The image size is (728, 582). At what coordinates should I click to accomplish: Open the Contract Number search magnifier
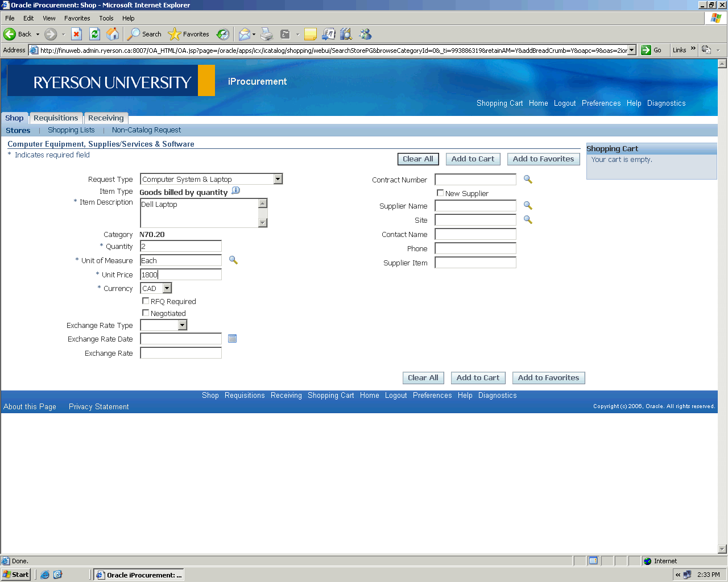pyautogui.click(x=528, y=180)
